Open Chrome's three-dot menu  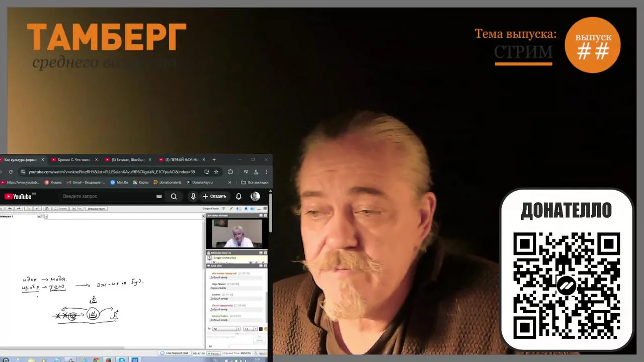click(266, 171)
